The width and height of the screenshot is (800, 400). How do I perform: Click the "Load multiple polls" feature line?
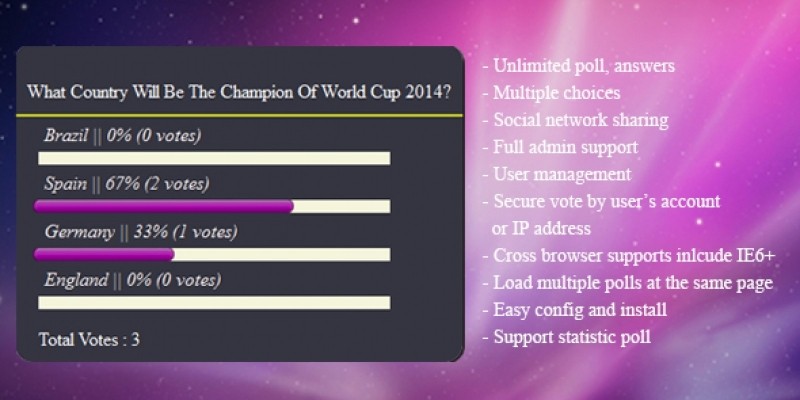[x=627, y=283]
